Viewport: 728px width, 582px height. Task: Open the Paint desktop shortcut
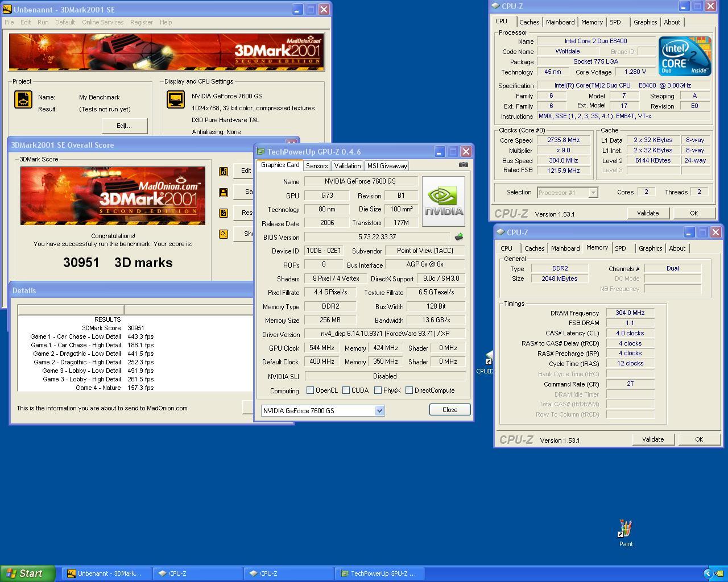626,533
